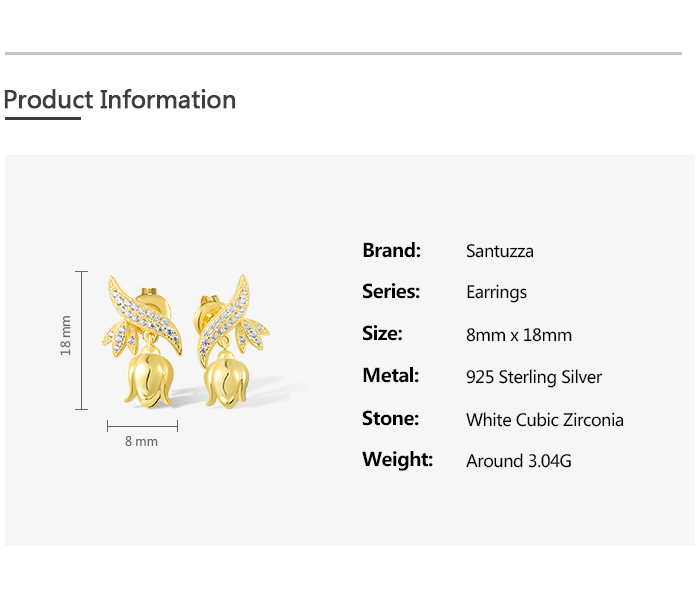Click the 925 Sterling Silver text
700x596 pixels.
534,377
